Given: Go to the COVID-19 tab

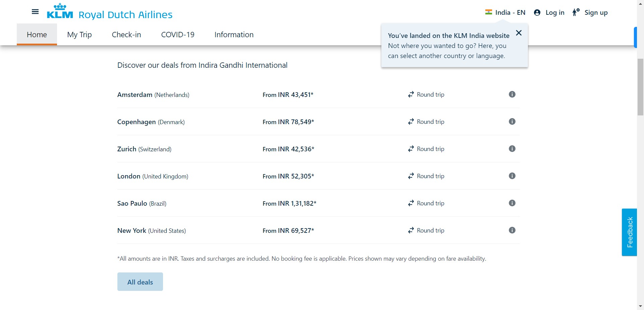Looking at the screenshot, I should (x=177, y=35).
